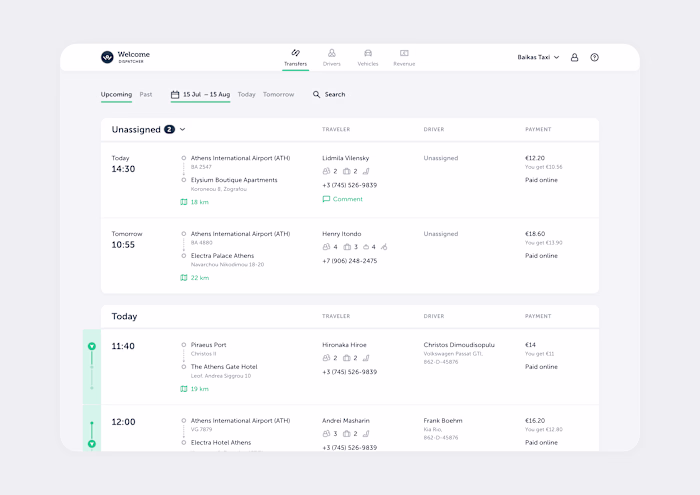The height and width of the screenshot is (495, 700).
Task: Open driver Christos Dimoudisopulu
Action: click(459, 345)
